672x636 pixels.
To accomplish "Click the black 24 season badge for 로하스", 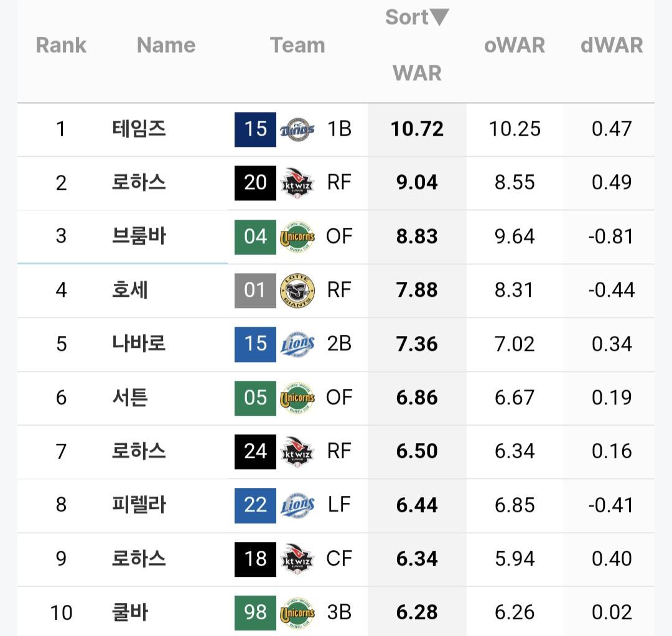I will pyautogui.click(x=255, y=451).
